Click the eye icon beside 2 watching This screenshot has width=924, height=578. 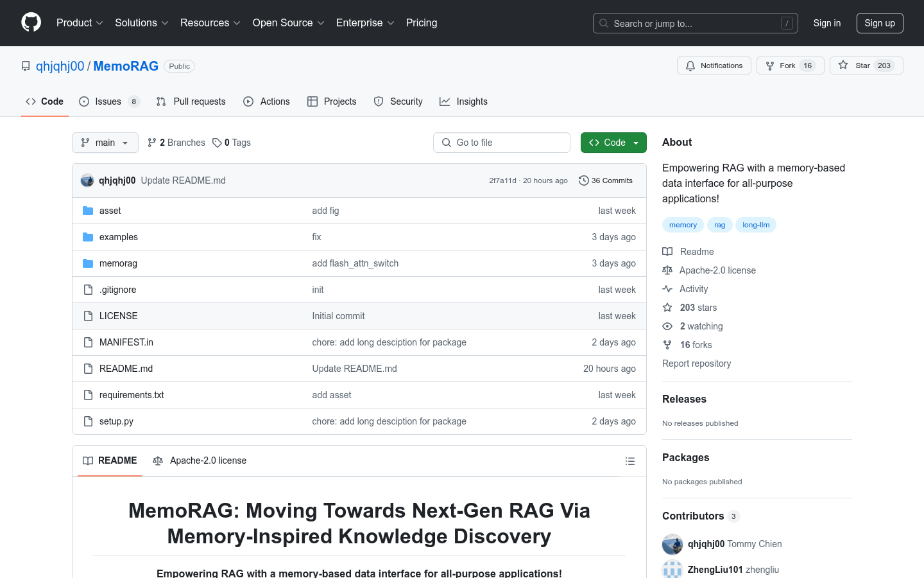(x=667, y=326)
